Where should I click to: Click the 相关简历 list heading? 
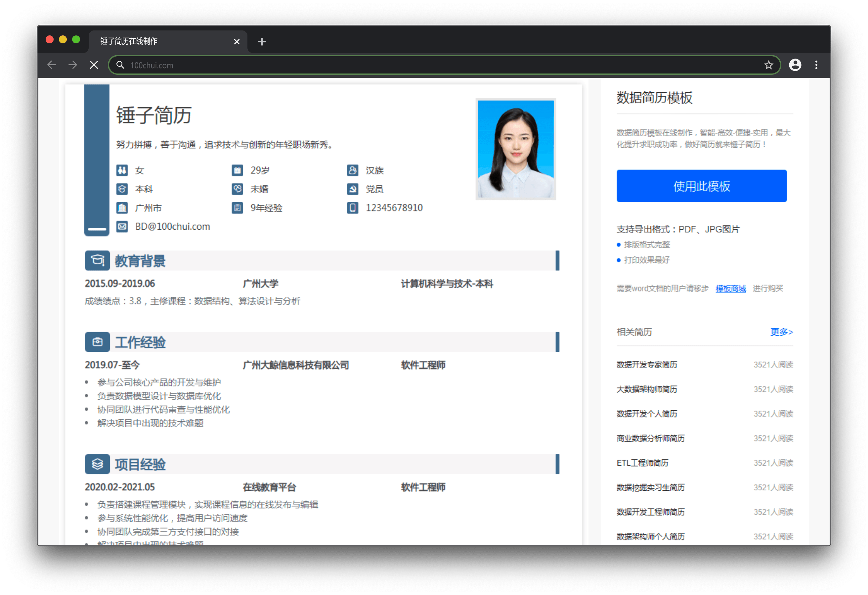634,332
